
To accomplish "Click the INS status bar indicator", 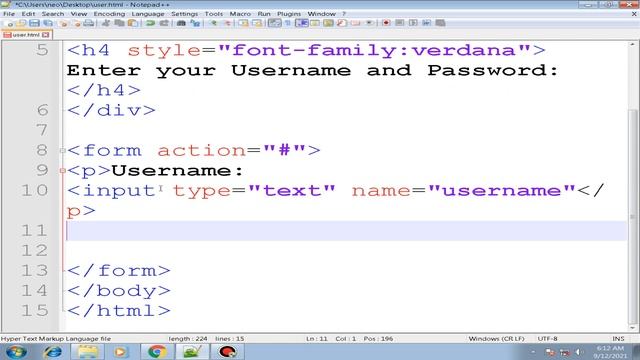I will coord(618,339).
